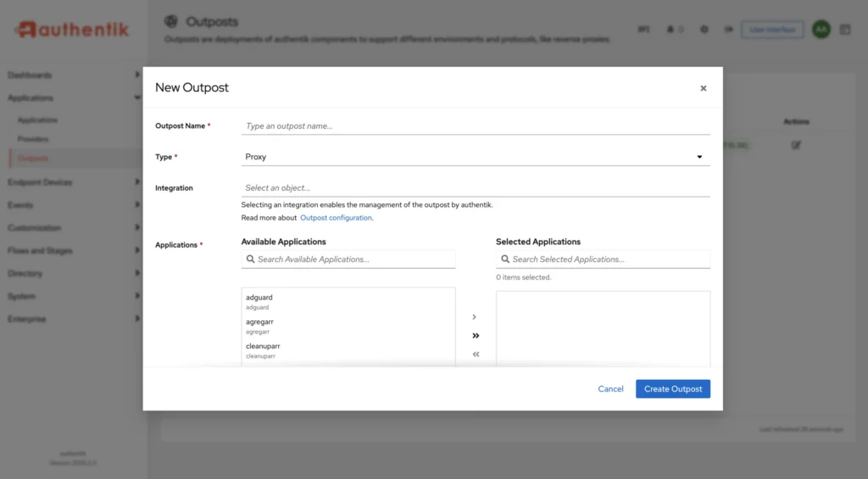
Task: Expand the Events sidebar section
Action: click(73, 205)
